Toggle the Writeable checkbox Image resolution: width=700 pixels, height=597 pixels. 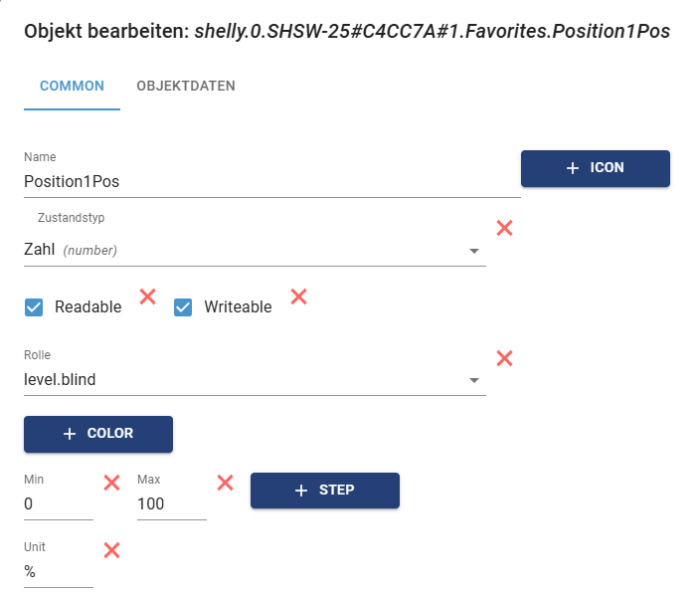(183, 307)
